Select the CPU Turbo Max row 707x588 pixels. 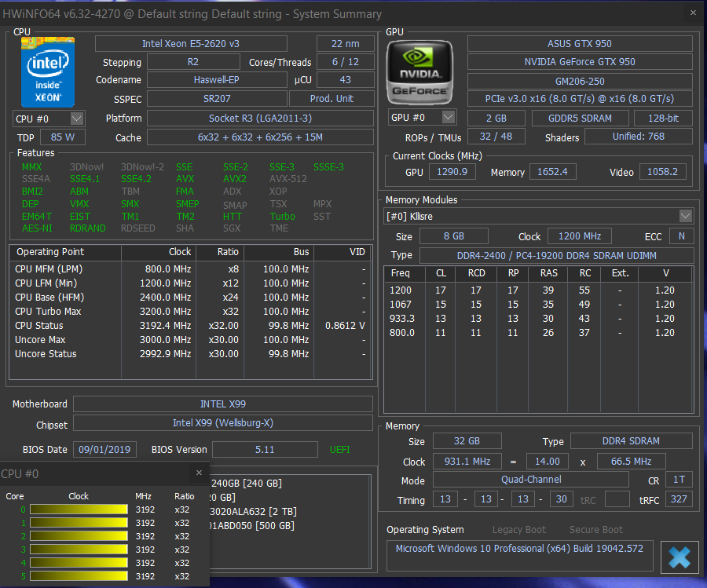[x=190, y=312]
